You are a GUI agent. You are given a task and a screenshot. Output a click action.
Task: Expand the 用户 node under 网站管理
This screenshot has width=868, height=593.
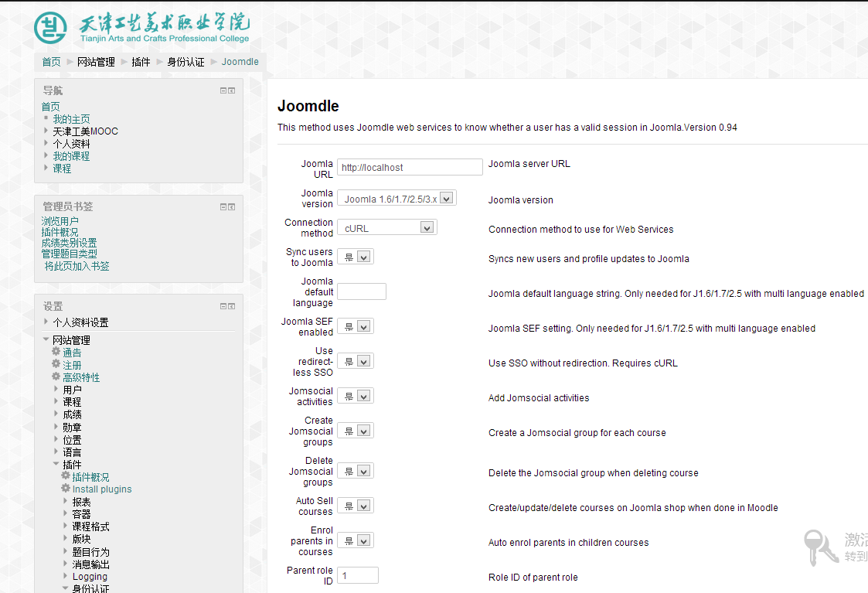[x=56, y=390]
